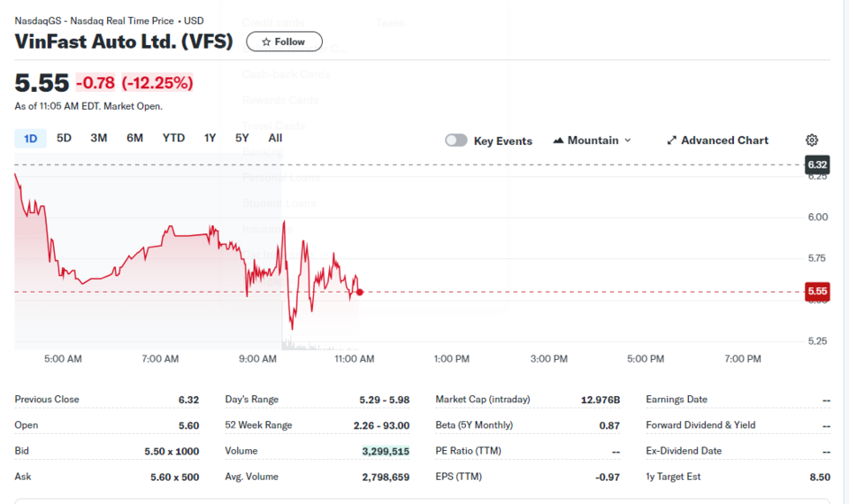Click the 9:30 AM spike on price chart

point(284,223)
